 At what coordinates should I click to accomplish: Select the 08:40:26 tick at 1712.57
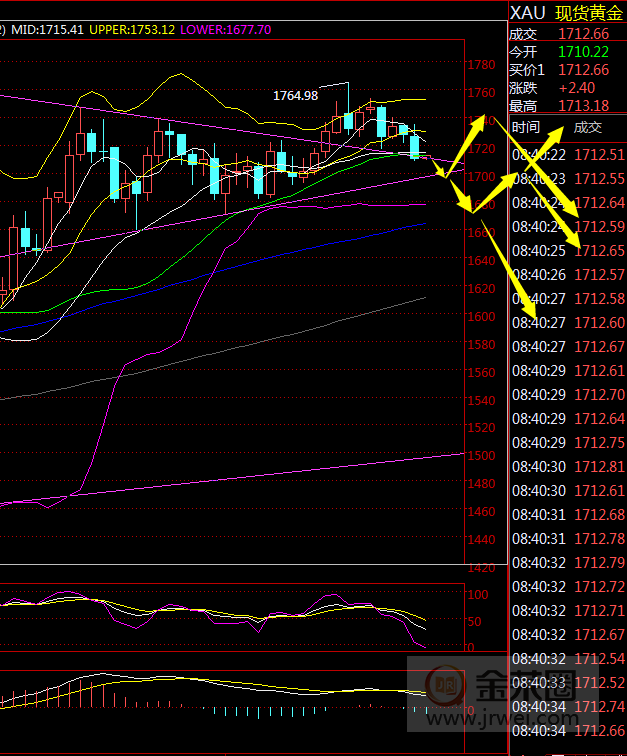tap(567, 274)
